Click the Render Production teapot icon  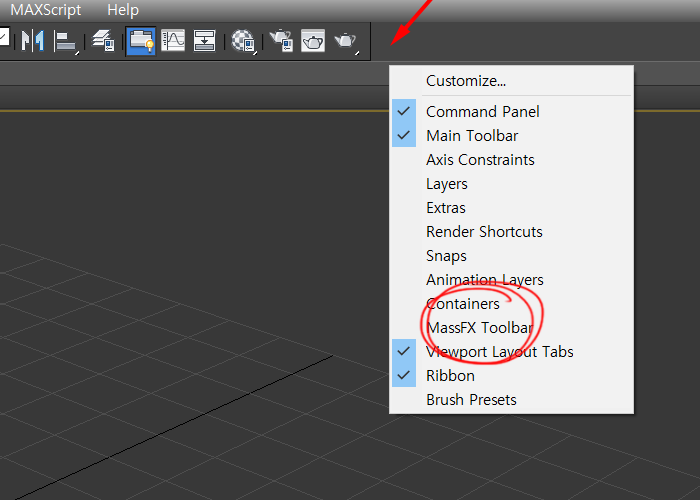346,42
